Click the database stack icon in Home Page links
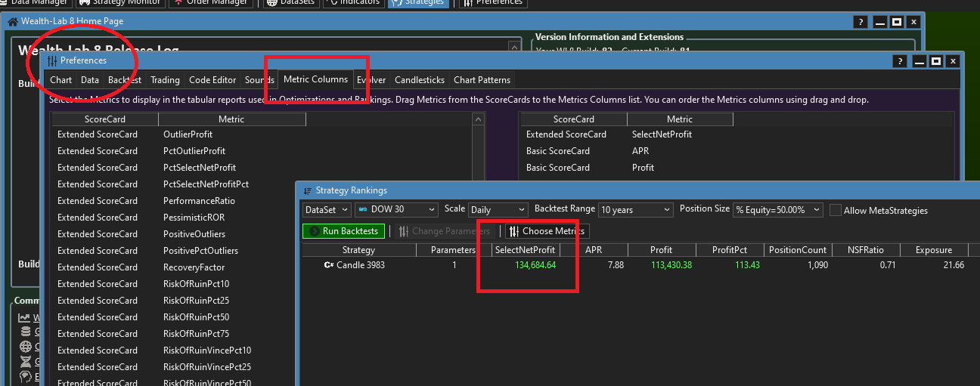The height and width of the screenshot is (386, 980). [x=24, y=332]
